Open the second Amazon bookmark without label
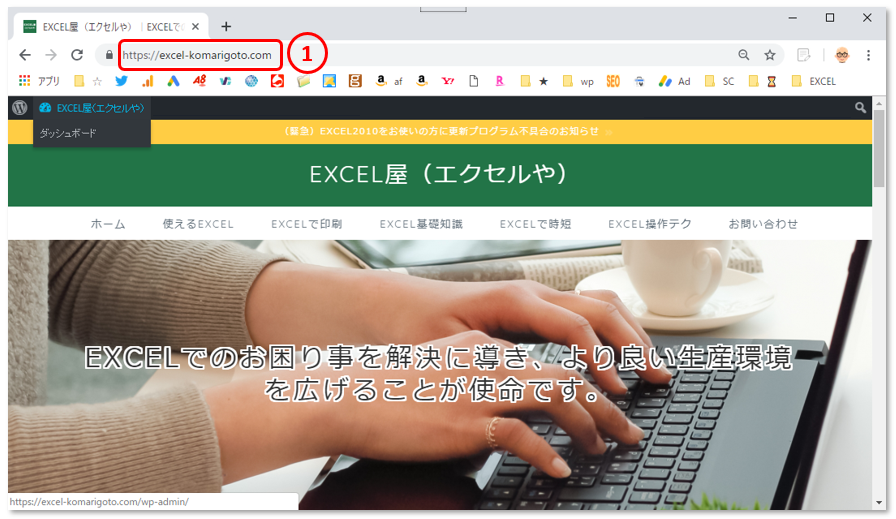The height and width of the screenshot is (519, 896). tap(422, 81)
